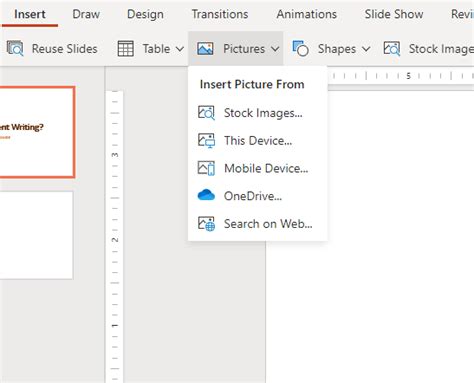The image size is (474, 383).
Task: Choose This Device... from the menu
Action: (258, 141)
